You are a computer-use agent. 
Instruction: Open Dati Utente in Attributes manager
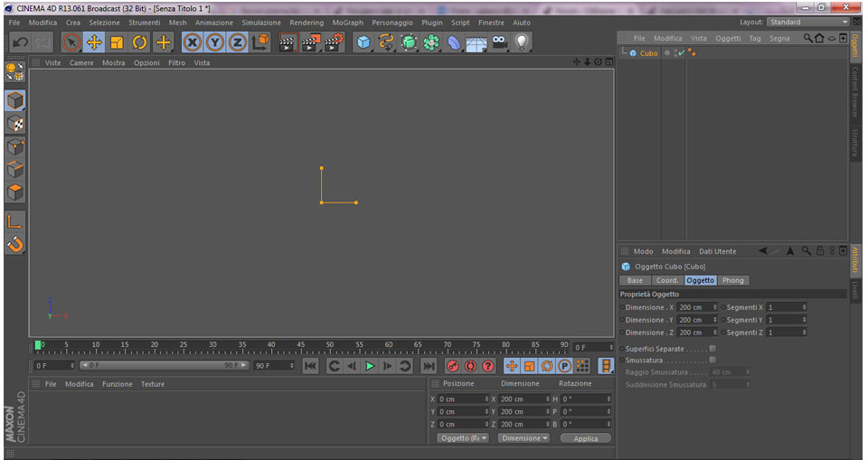click(x=717, y=251)
